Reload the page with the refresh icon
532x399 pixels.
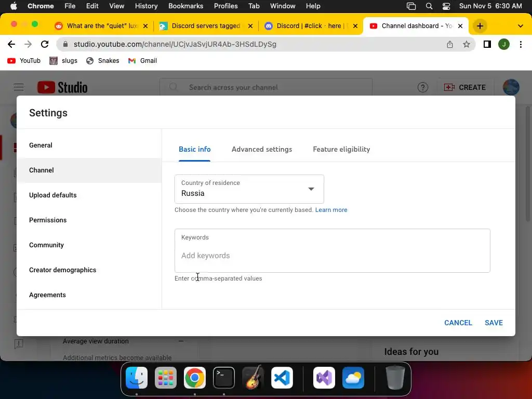pos(45,44)
